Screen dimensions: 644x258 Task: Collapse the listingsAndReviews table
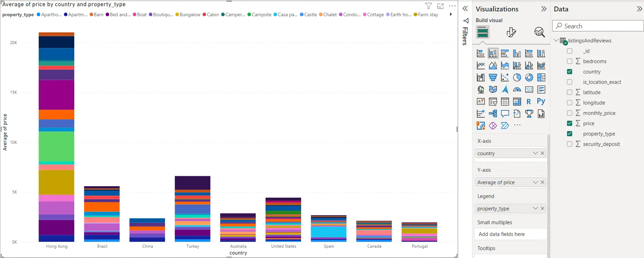click(x=556, y=40)
